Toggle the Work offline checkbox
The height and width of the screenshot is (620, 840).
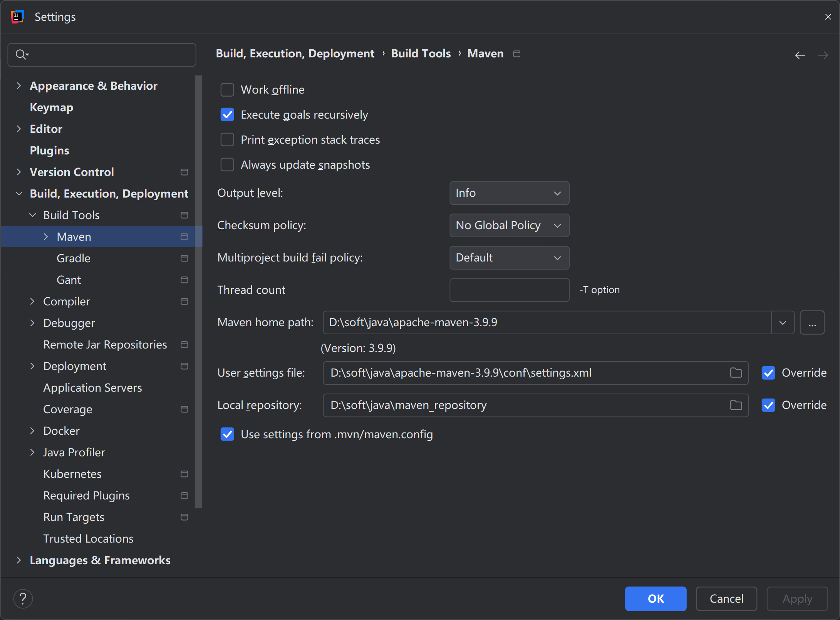227,90
